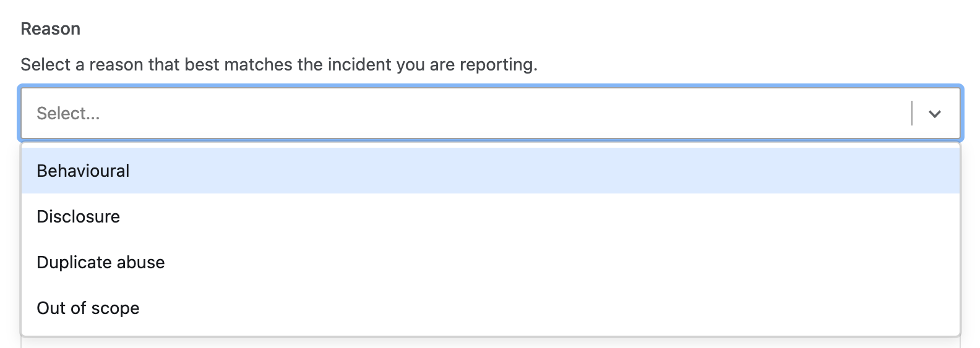
Task: Collapse the Reason dropdown using its chevron
Action: pyautogui.click(x=934, y=114)
